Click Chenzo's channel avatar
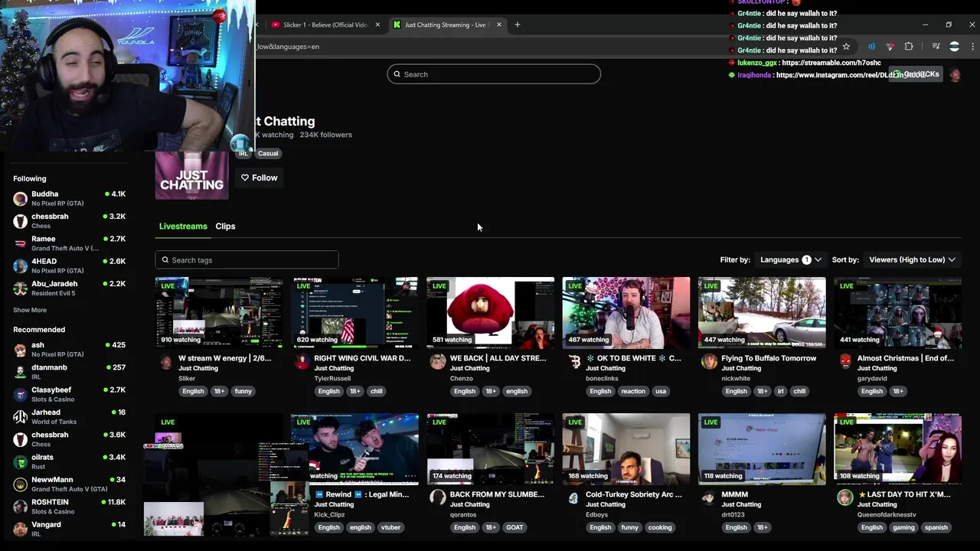980x551 pixels. pos(438,362)
